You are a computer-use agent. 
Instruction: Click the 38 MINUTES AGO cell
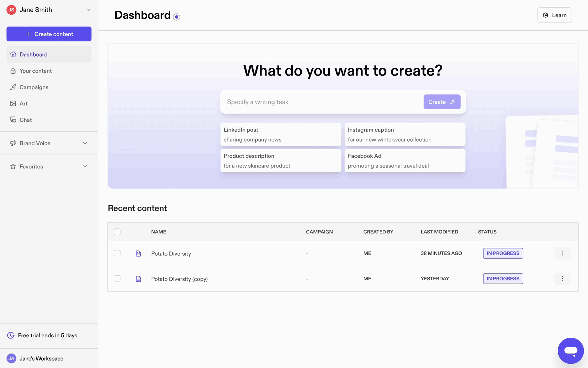(x=441, y=253)
